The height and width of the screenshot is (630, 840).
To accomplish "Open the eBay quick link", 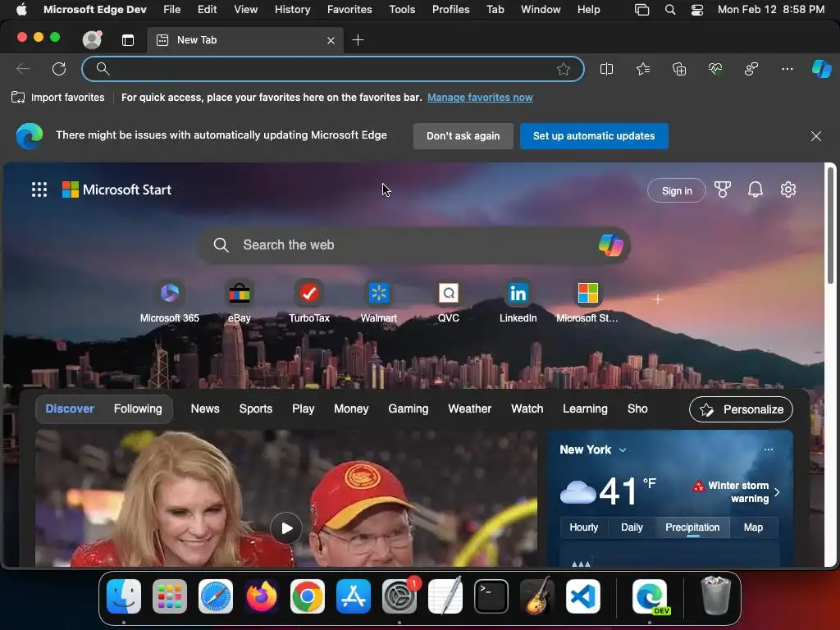I will pyautogui.click(x=240, y=303).
